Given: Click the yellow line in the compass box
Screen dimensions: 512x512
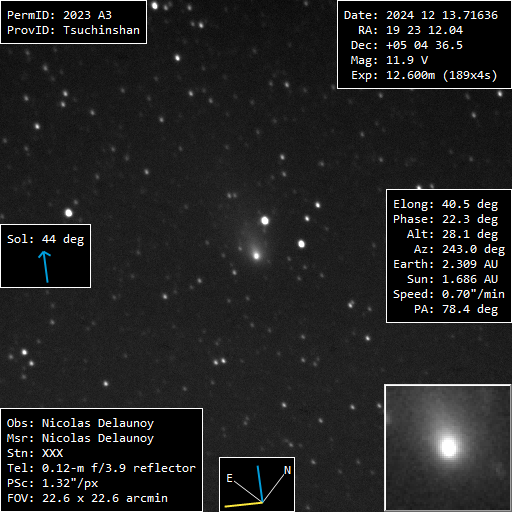Looking at the screenshot, I should (244, 504).
